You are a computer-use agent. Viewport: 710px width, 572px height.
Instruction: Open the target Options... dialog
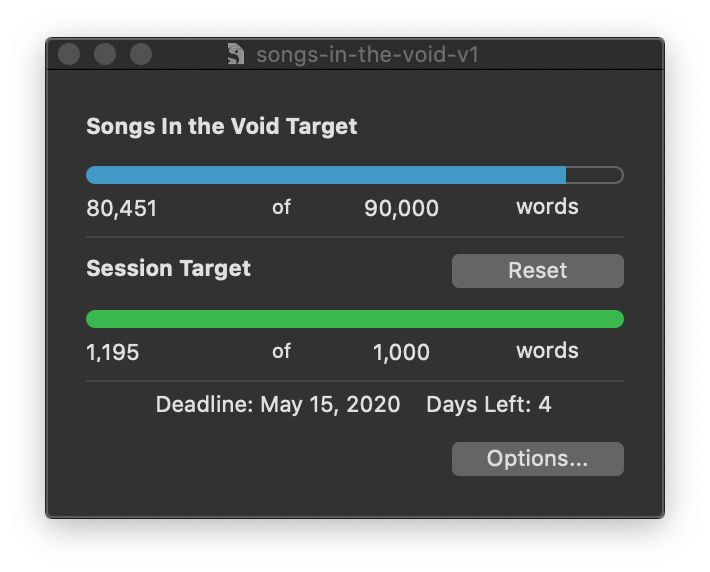tap(537, 459)
